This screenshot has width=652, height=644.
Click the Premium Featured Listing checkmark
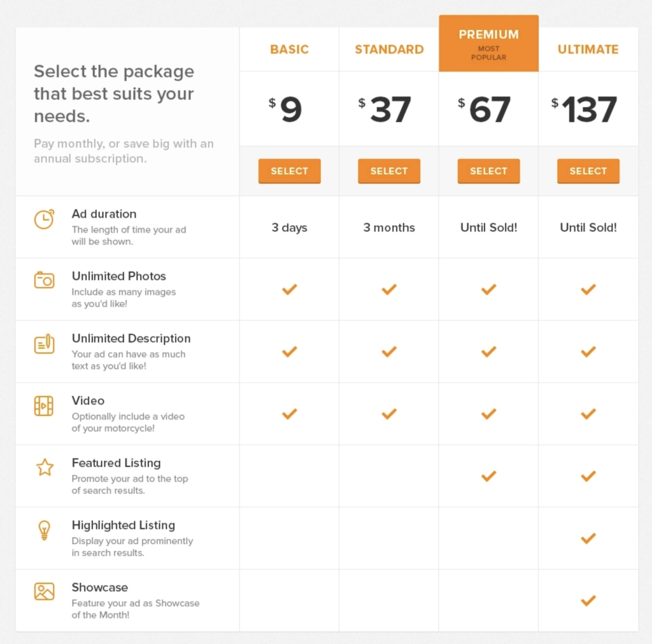point(488,476)
